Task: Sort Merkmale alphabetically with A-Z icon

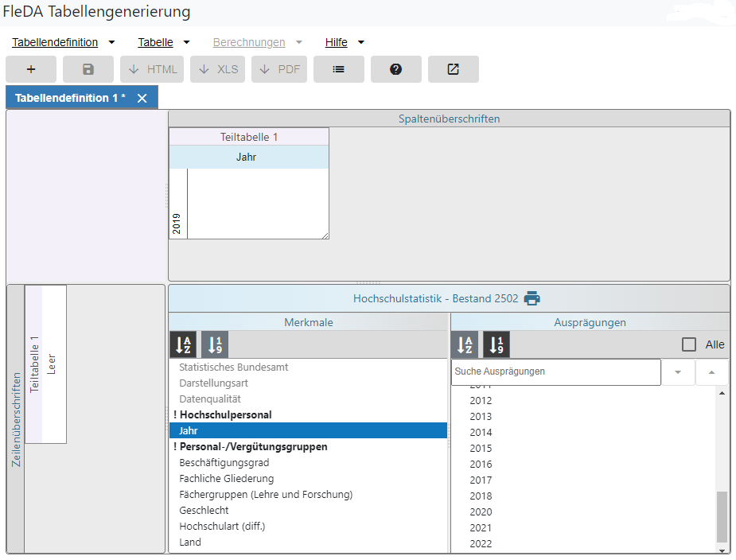Action: (x=183, y=344)
